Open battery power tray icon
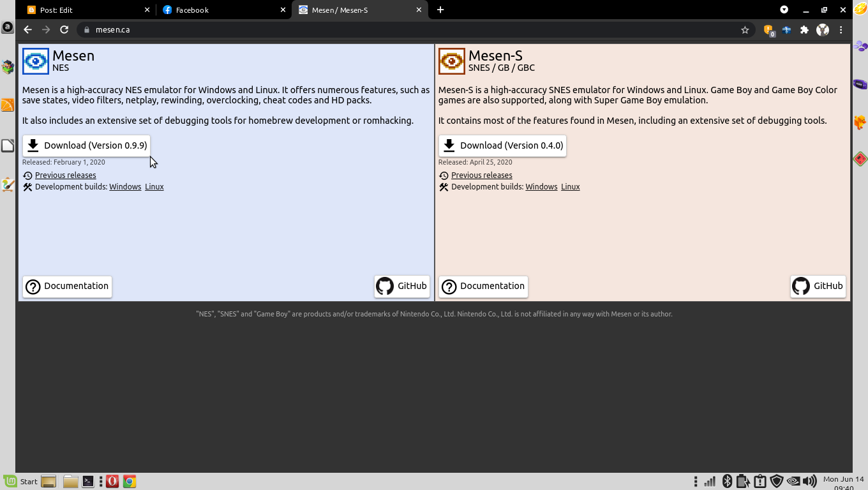 point(743,481)
